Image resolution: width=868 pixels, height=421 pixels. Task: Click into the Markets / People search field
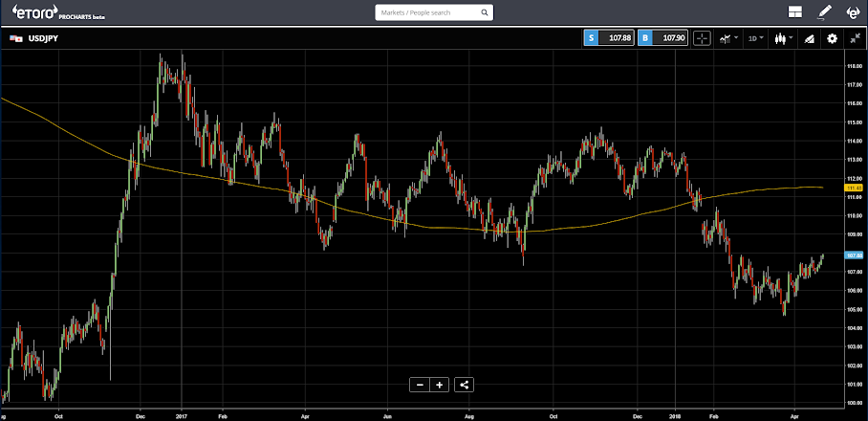(x=434, y=12)
